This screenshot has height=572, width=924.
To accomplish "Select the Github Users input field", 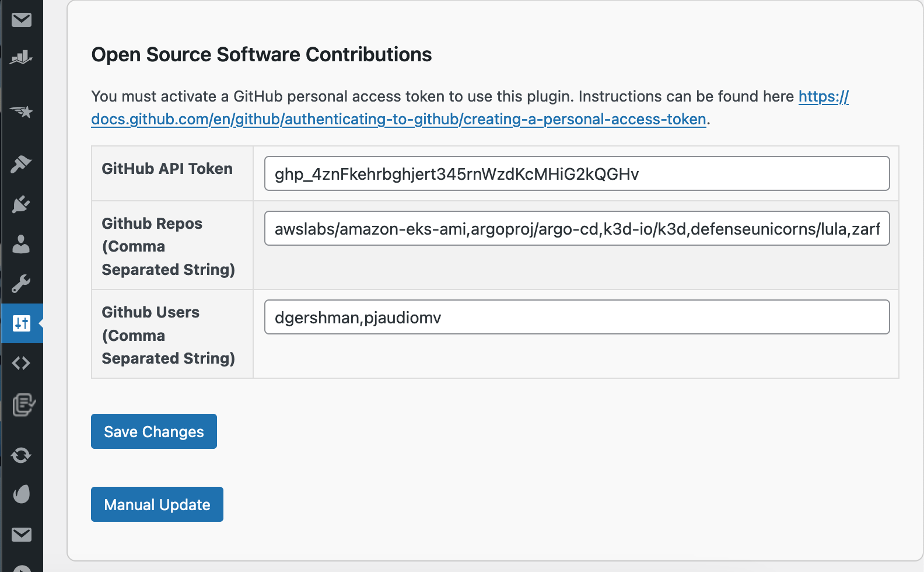I will [577, 317].
